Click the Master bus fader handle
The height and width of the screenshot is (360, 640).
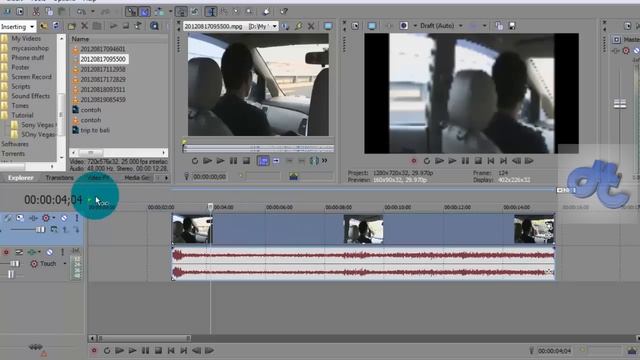pos(620,104)
